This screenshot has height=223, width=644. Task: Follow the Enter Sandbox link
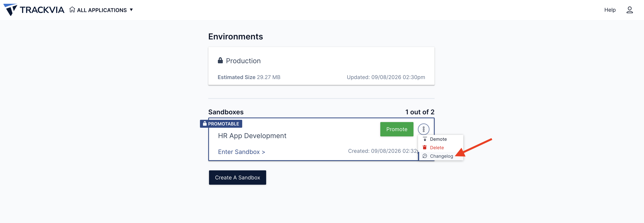pyautogui.click(x=241, y=152)
